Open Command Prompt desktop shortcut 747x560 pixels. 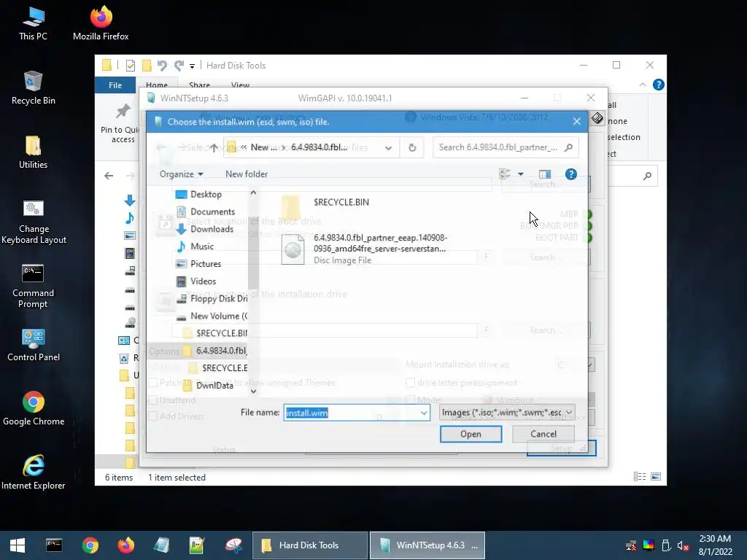point(33,286)
